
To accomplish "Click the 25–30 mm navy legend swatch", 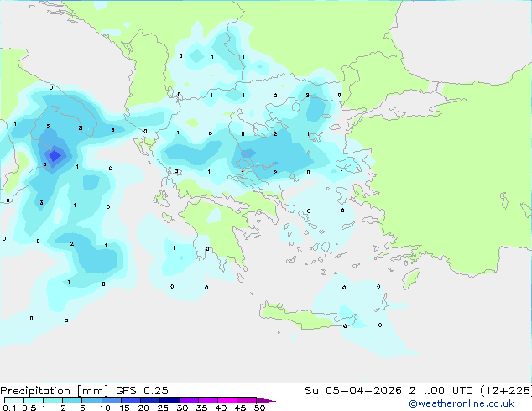I will tap(170, 400).
